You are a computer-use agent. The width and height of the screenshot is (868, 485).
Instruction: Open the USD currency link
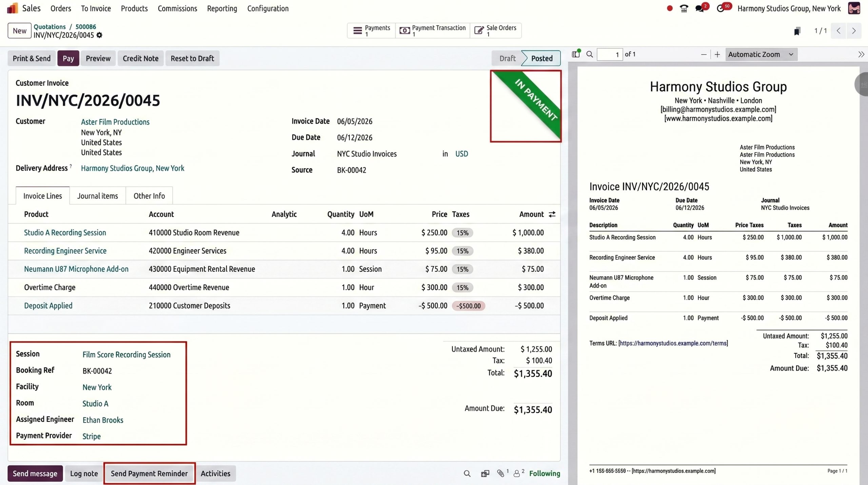point(461,154)
